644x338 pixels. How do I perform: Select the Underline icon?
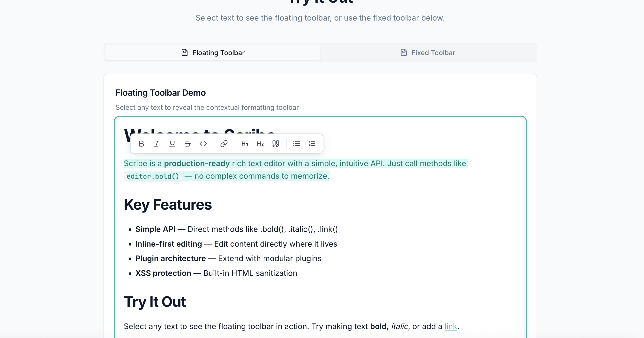[172, 143]
